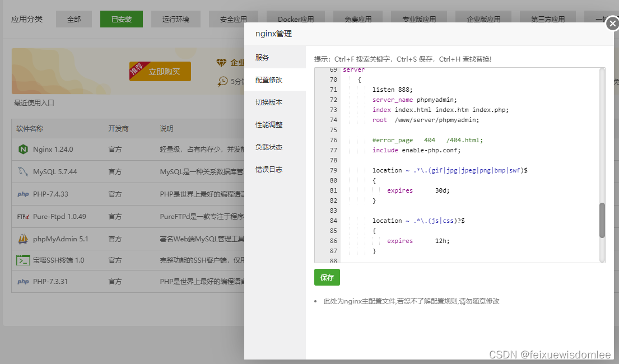Open the 服务 tab in nginx管理

point(274,57)
